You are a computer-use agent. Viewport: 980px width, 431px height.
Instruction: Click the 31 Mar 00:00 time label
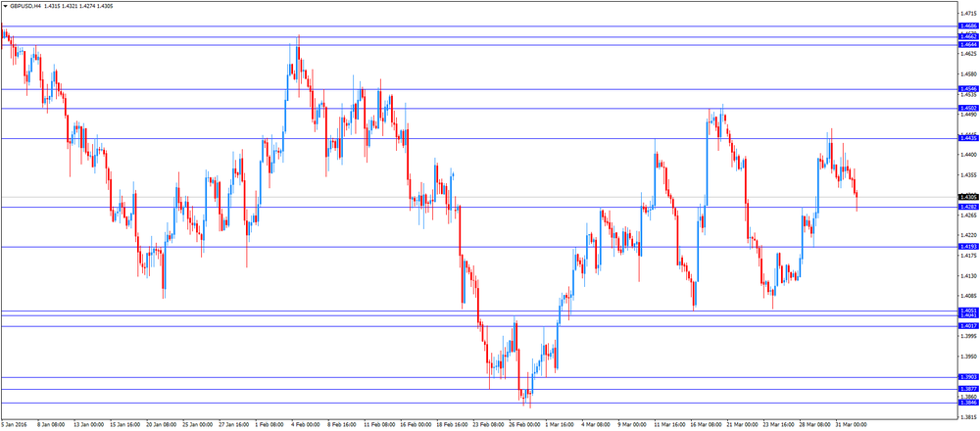[850, 425]
